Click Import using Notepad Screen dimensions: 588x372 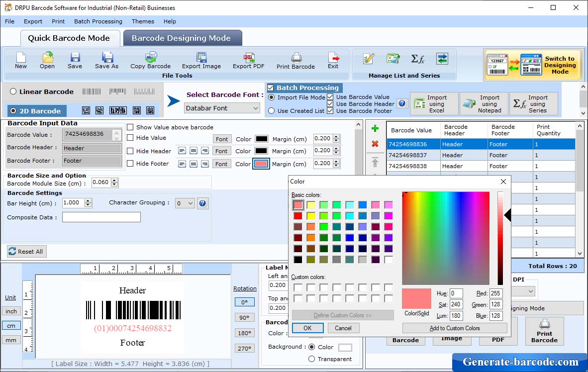484,103
